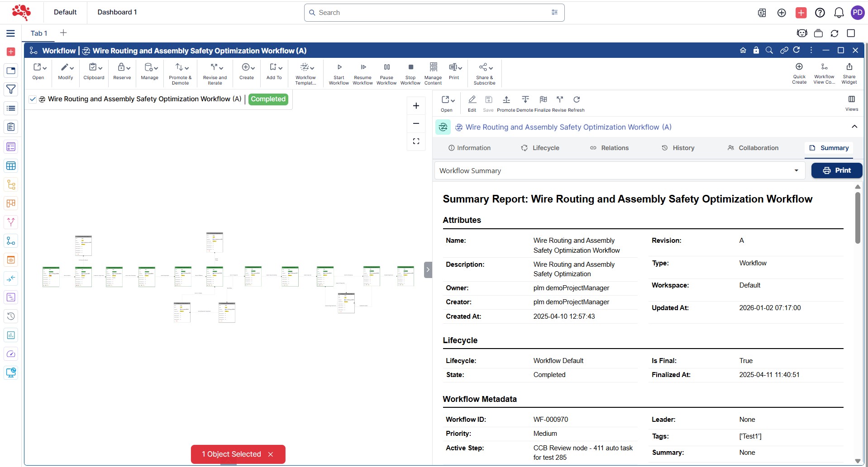Click the Refresh icon in the details panel
The image size is (868, 467).
pyautogui.click(x=577, y=100)
